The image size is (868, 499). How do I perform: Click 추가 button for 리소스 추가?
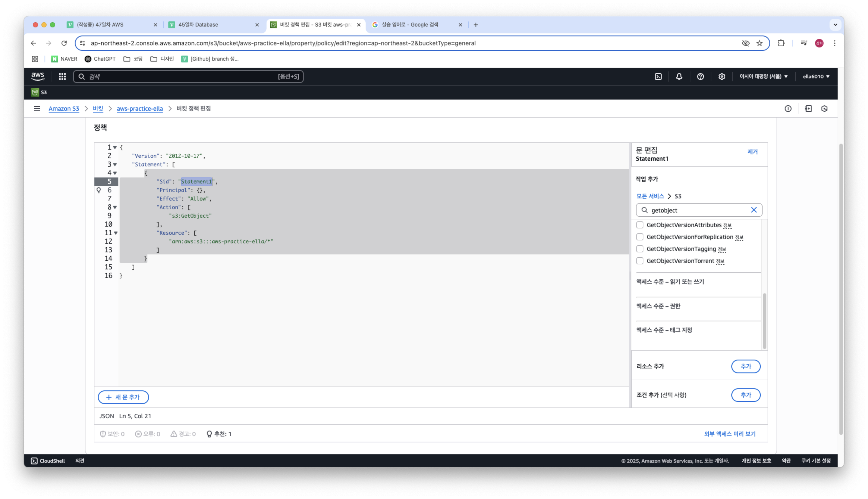[745, 366]
